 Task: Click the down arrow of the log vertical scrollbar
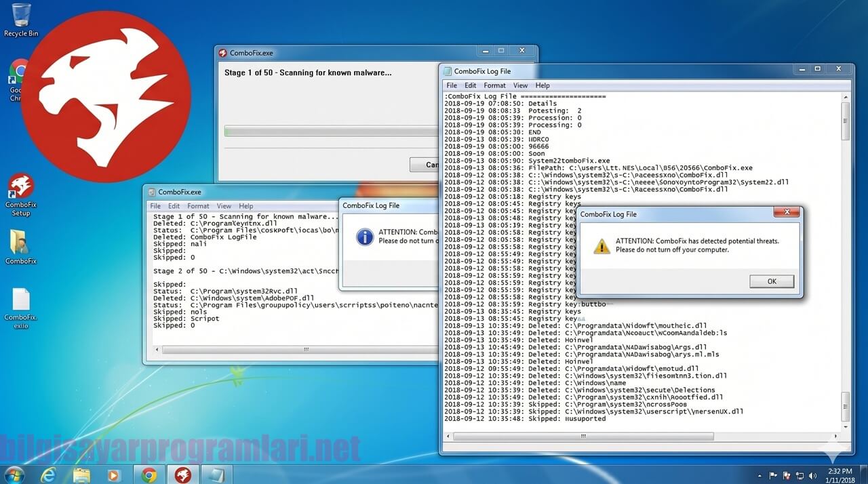845,426
